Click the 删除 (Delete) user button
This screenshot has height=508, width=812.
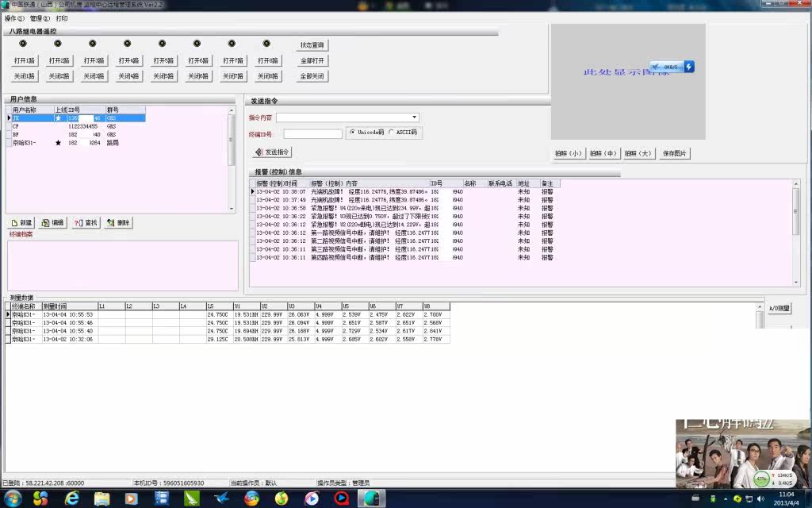point(118,223)
